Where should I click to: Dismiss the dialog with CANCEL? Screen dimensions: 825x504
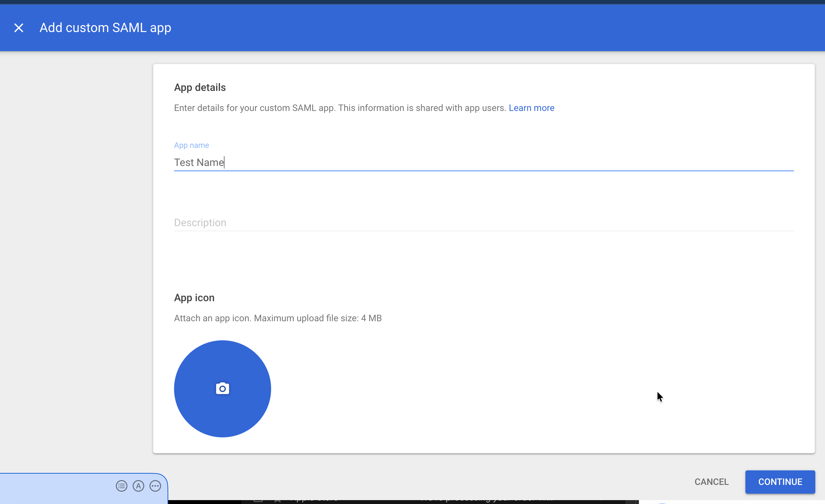[711, 482]
